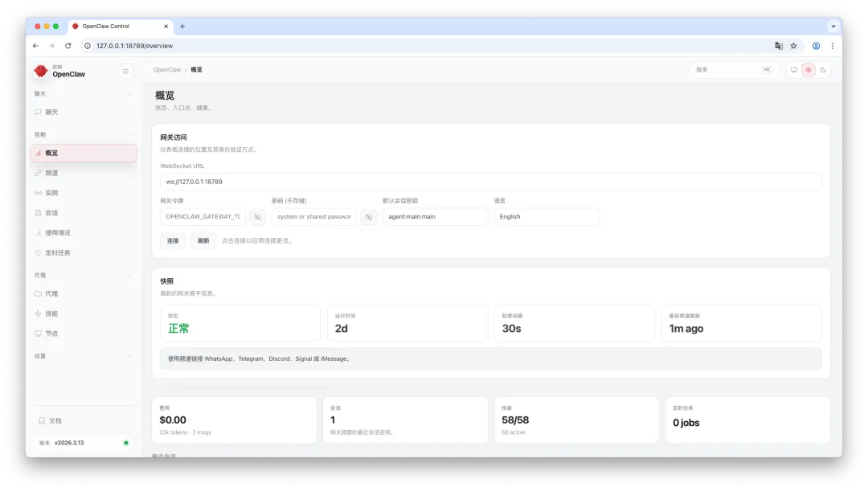
Task: Bookmark this page with the star icon
Action: [794, 46]
